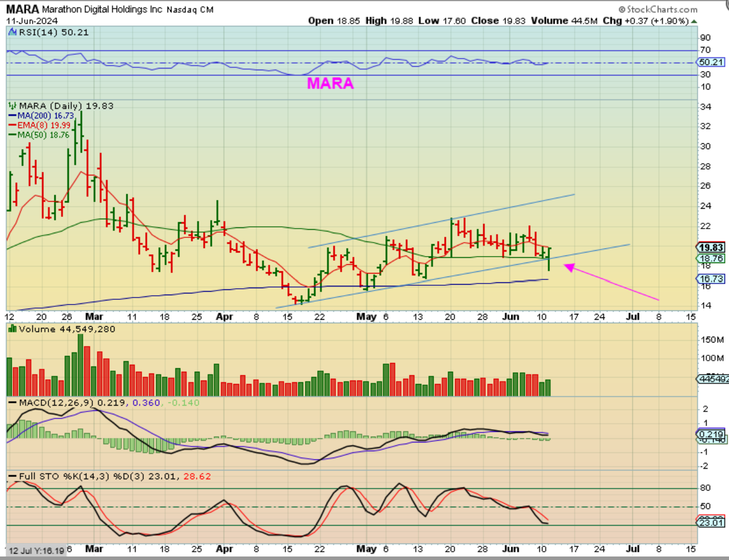Click the 23.01 stochastic value tag on axis
729x560 pixels.
coord(711,523)
